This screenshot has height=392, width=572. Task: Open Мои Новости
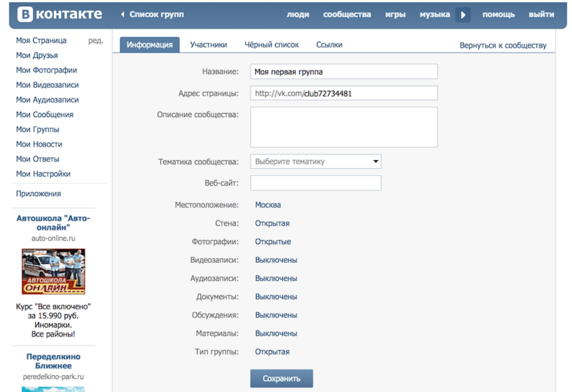(x=39, y=145)
